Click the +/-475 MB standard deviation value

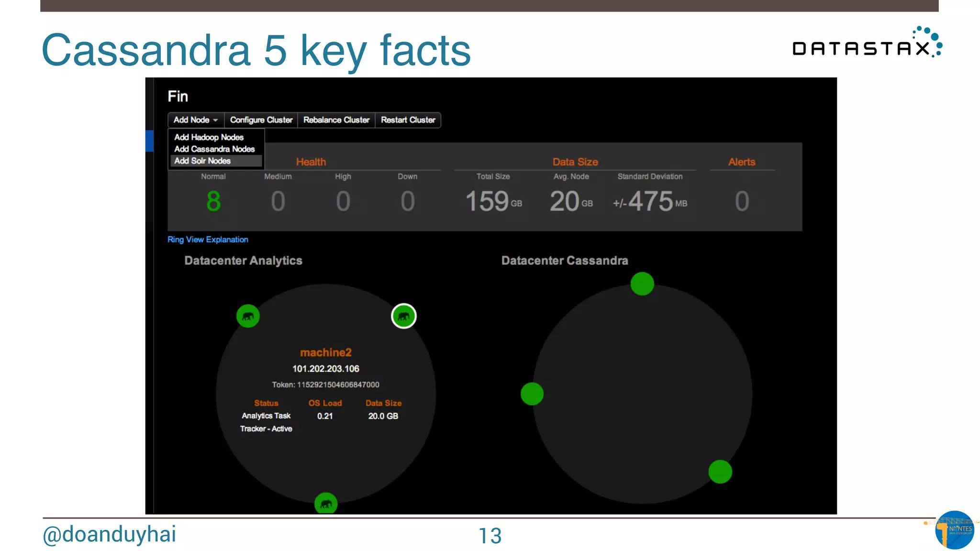tap(650, 201)
